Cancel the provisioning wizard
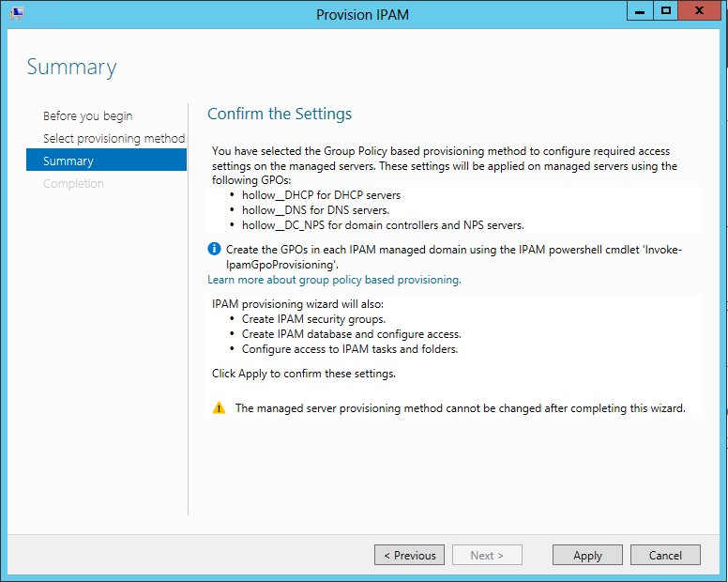Viewport: 728px width, 582px height. point(665,555)
